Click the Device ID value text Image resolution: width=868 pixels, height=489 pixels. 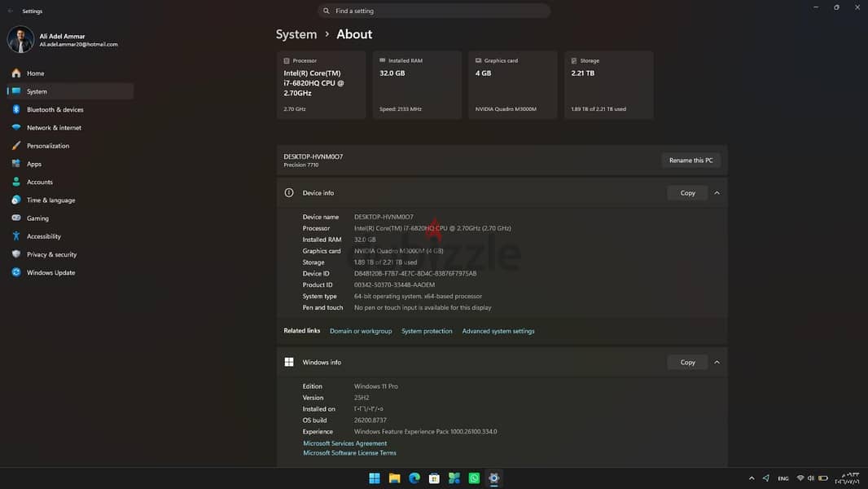415,274
